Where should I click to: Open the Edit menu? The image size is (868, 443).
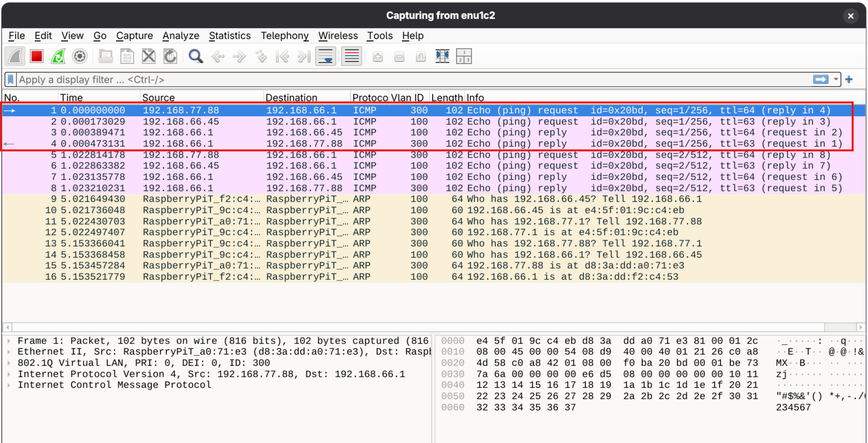tap(43, 36)
